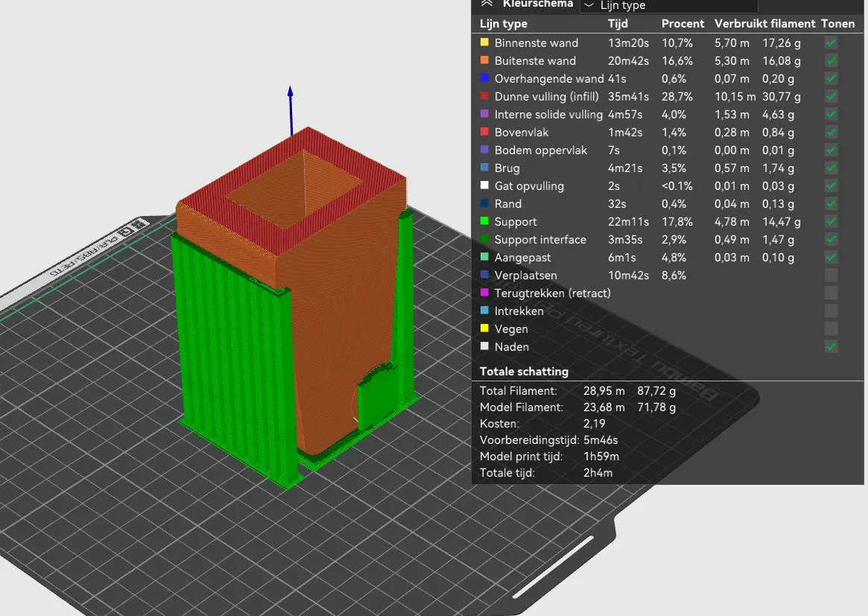
Task: Show Intrekken markers
Action: 830,311
